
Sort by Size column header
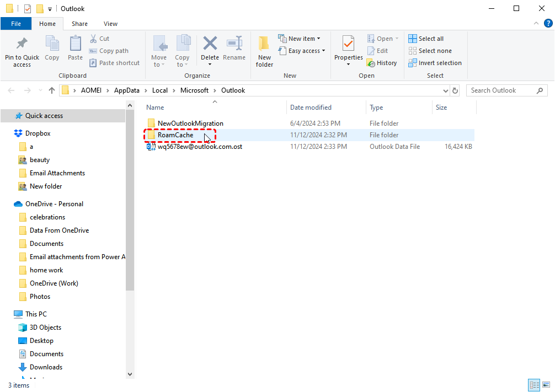[441, 108]
